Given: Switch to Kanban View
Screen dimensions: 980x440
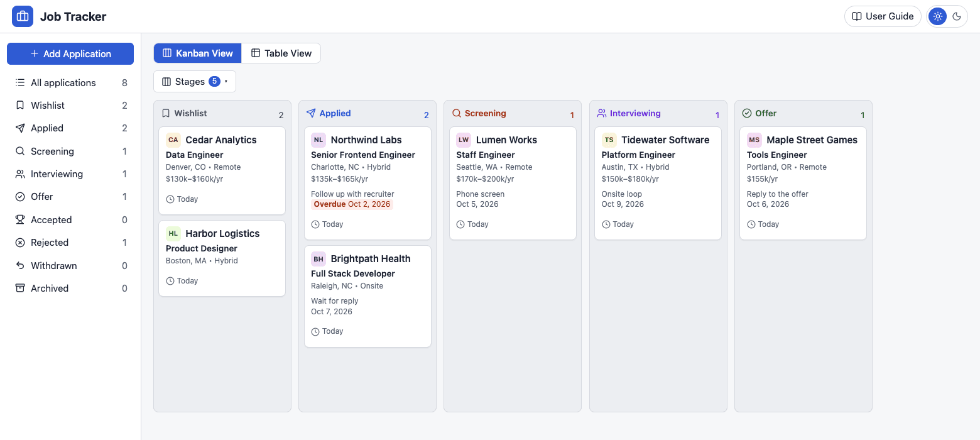Looking at the screenshot, I should pos(198,53).
